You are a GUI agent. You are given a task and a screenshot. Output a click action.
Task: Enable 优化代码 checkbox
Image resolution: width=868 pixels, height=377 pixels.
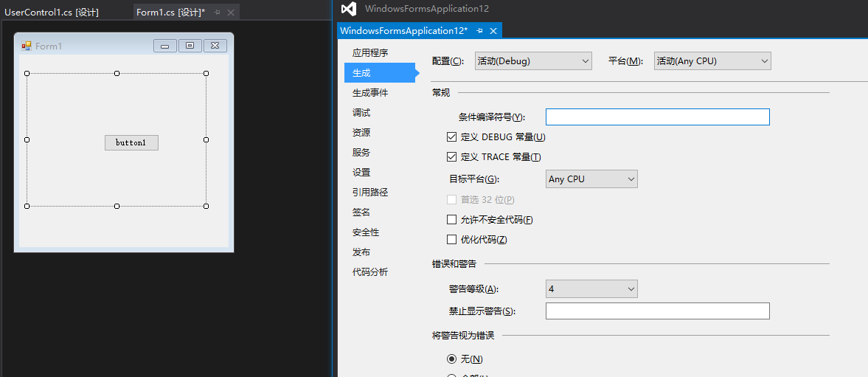[x=452, y=240]
